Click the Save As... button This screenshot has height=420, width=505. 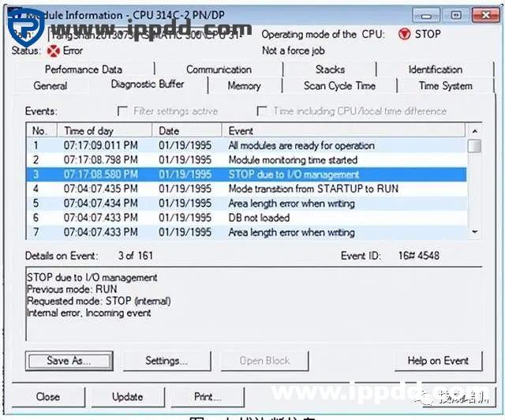coord(69,361)
